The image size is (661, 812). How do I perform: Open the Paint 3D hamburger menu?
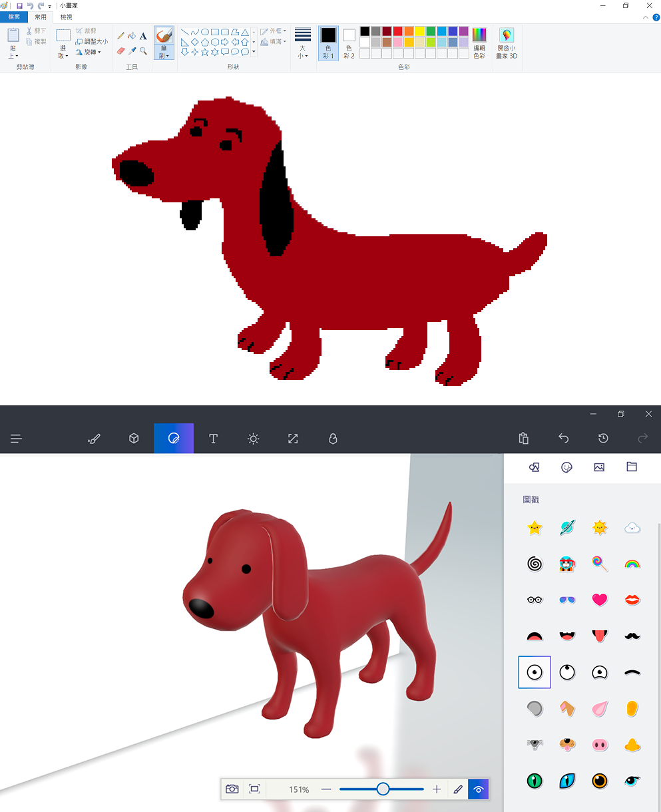pos(17,439)
